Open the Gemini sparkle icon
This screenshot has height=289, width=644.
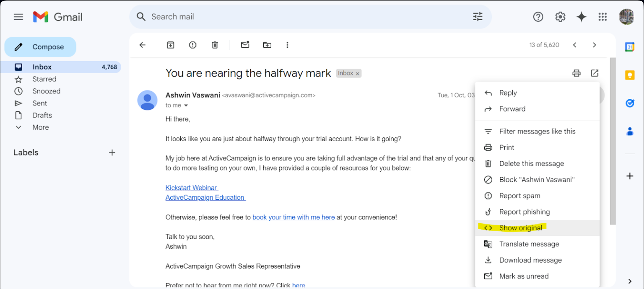581,17
